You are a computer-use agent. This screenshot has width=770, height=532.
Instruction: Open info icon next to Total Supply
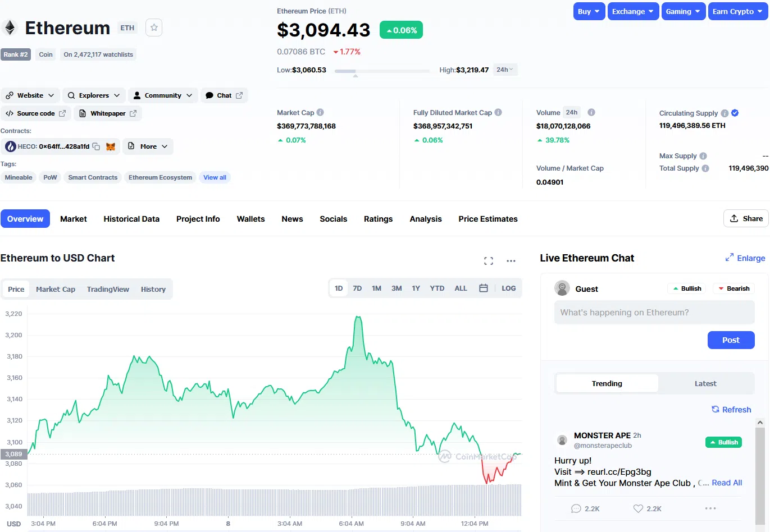705,168
